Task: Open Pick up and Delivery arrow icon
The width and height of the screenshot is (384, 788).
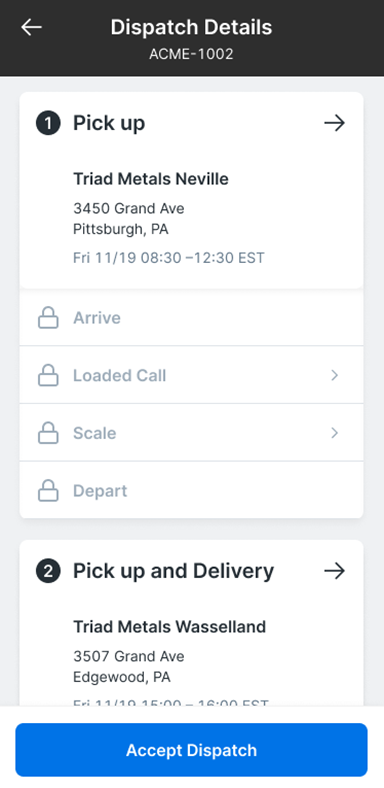Action: [x=334, y=571]
